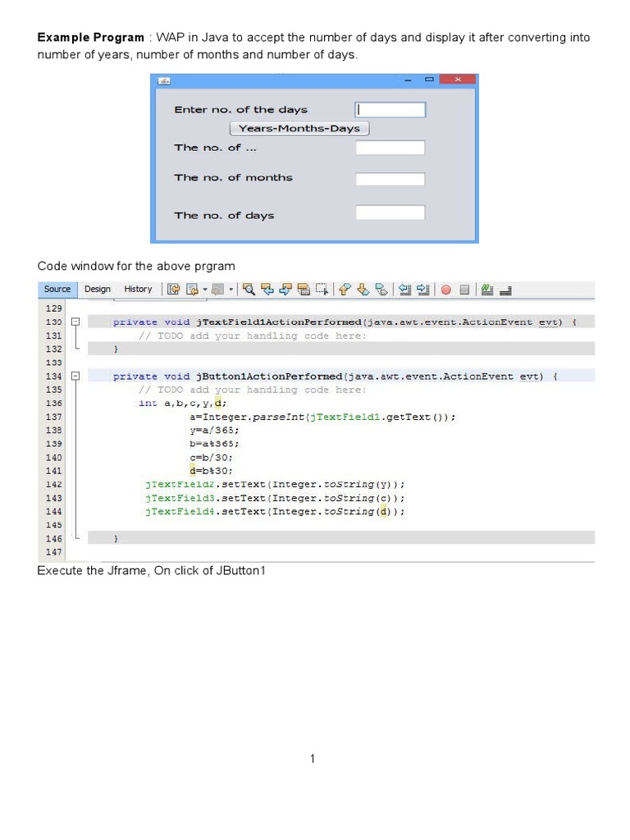Click the Shift Line Left icon

click(404, 289)
